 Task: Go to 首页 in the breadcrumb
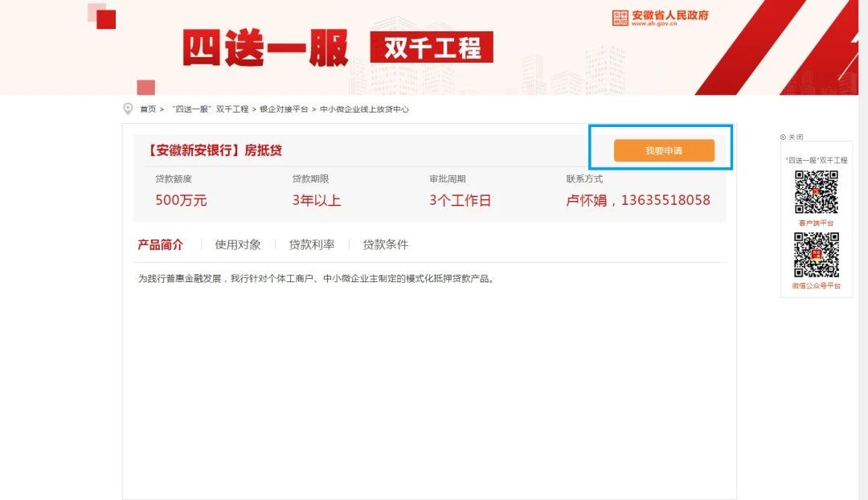[148, 109]
